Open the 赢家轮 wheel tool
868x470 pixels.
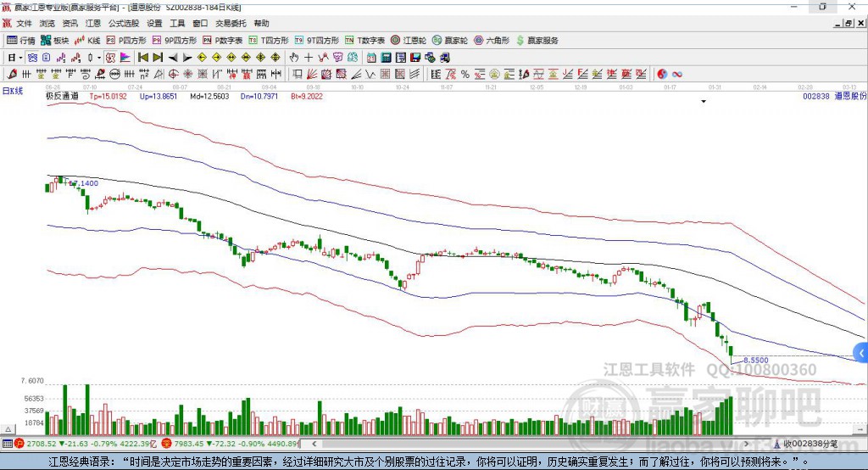pyautogui.click(x=449, y=41)
